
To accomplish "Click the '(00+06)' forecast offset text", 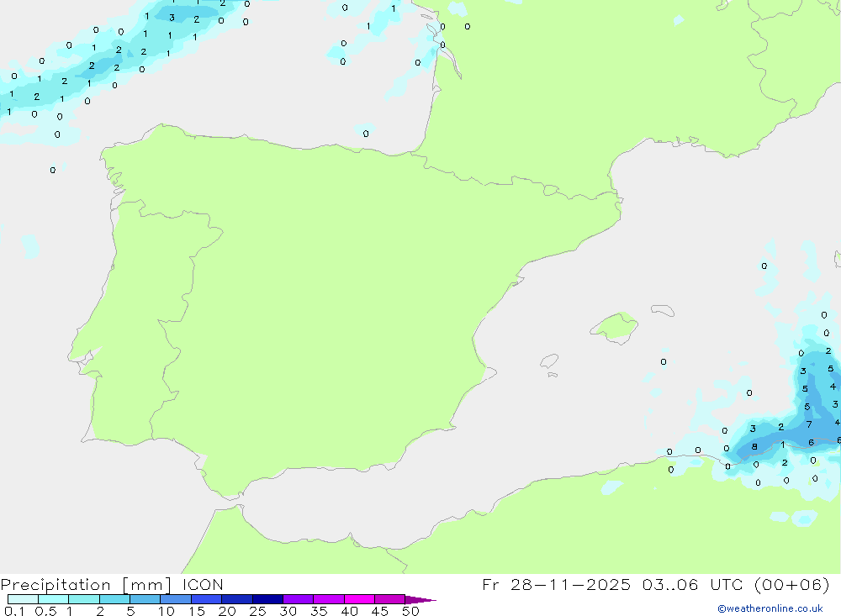I will click(791, 584).
